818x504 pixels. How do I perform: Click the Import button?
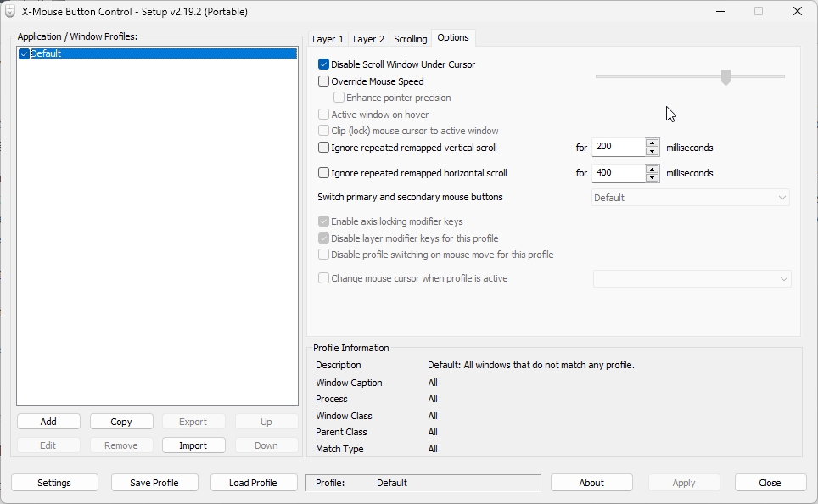(193, 445)
